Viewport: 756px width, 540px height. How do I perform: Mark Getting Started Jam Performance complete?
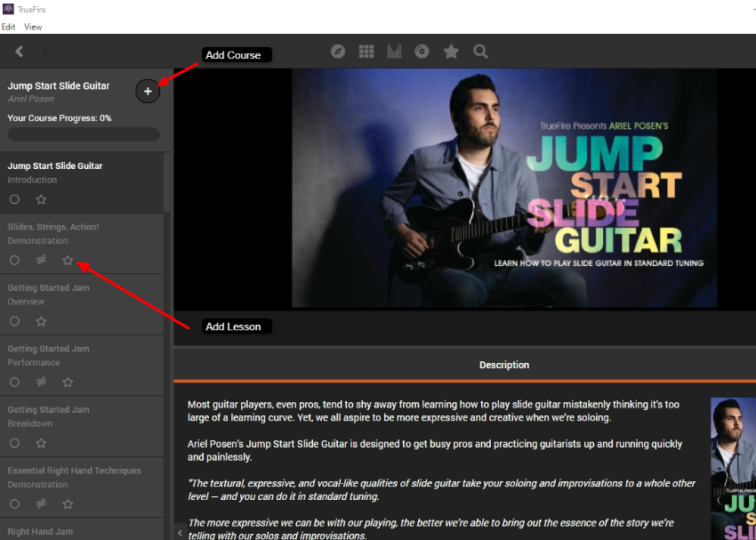coord(14,383)
